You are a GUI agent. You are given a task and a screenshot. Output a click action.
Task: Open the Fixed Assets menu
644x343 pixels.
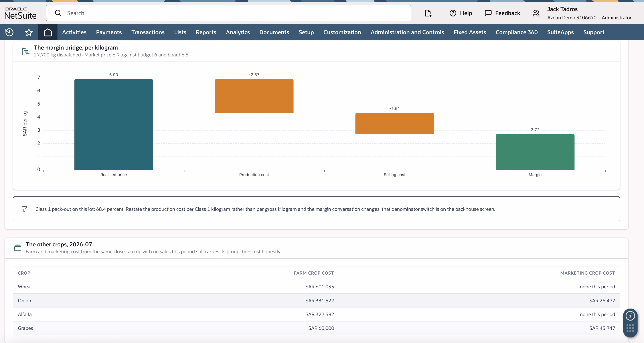470,32
